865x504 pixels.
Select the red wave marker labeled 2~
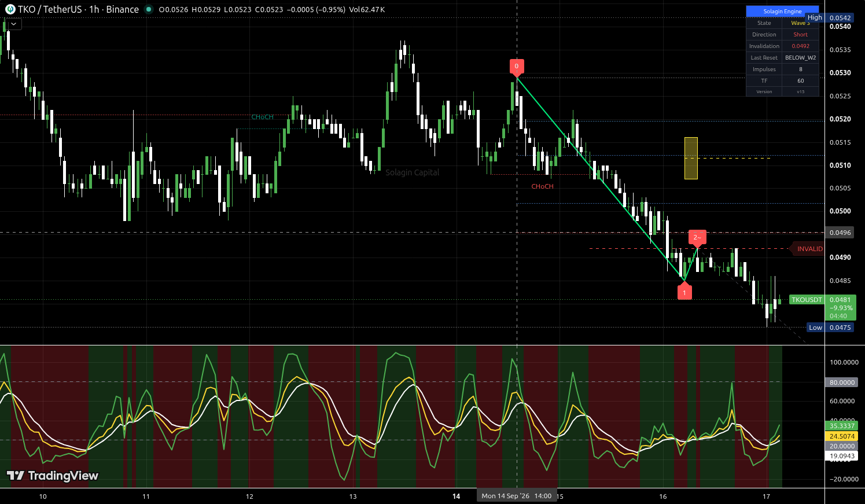(697, 238)
